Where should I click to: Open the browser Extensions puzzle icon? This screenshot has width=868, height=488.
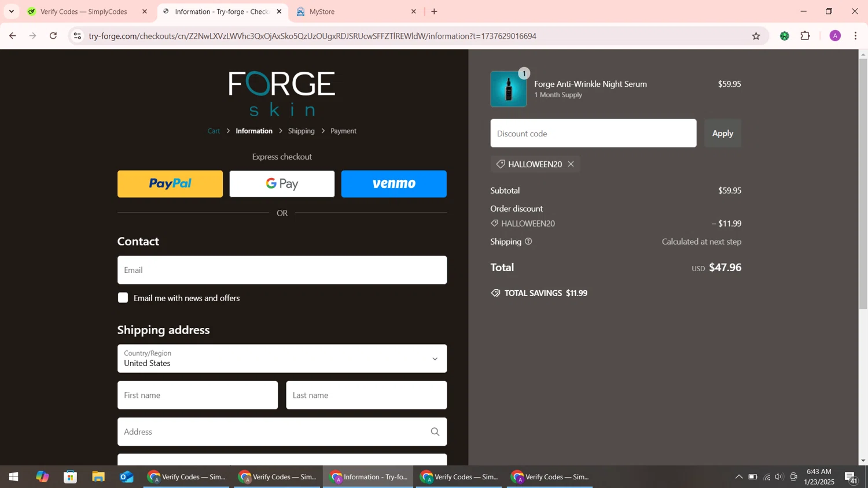[x=805, y=36]
